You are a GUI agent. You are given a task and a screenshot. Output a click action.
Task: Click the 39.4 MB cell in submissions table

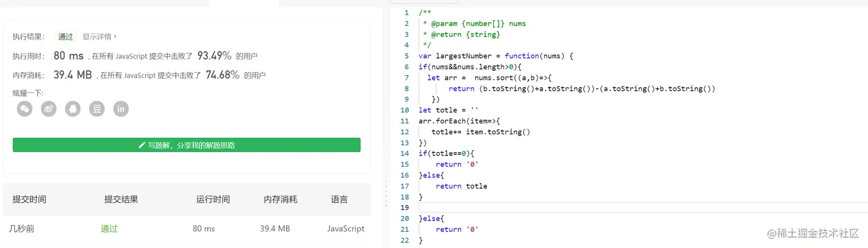click(275, 228)
